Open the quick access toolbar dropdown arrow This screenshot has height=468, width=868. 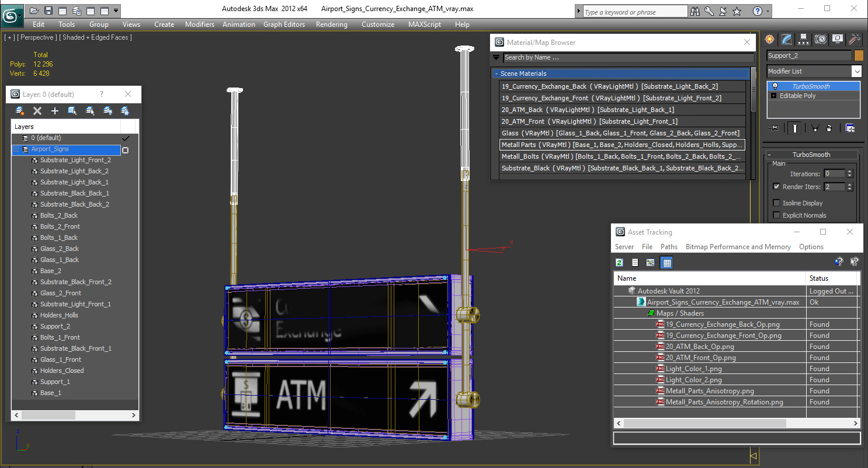tap(116, 11)
